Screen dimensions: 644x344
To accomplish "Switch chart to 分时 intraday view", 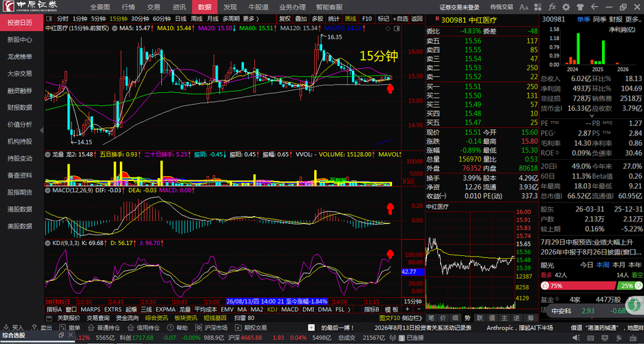I will click(63, 19).
